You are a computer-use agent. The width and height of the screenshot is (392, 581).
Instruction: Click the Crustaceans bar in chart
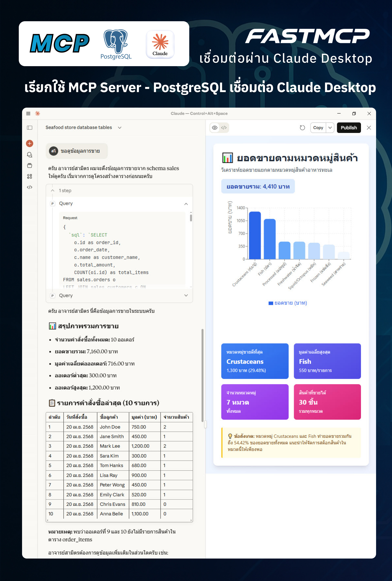[x=255, y=235]
